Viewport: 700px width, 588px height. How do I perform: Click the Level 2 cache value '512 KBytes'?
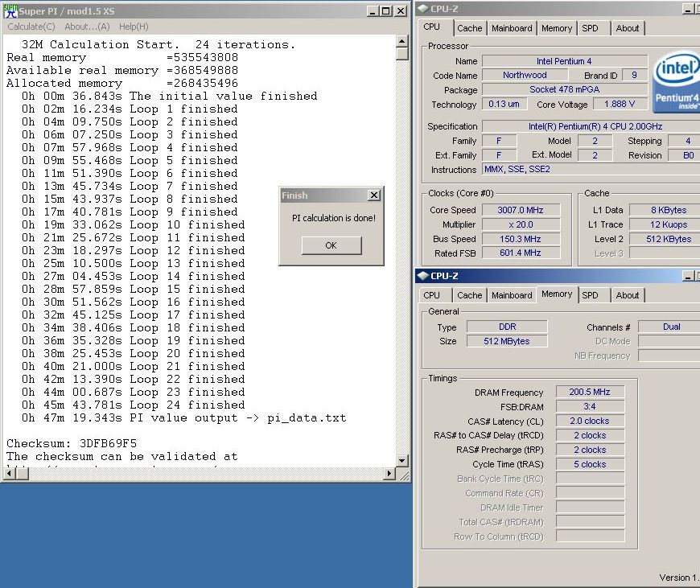point(665,239)
